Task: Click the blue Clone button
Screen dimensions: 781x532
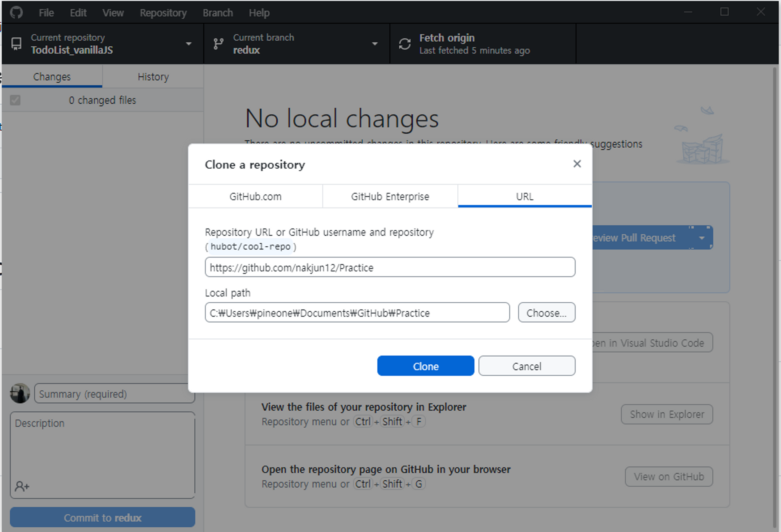Action: 426,366
